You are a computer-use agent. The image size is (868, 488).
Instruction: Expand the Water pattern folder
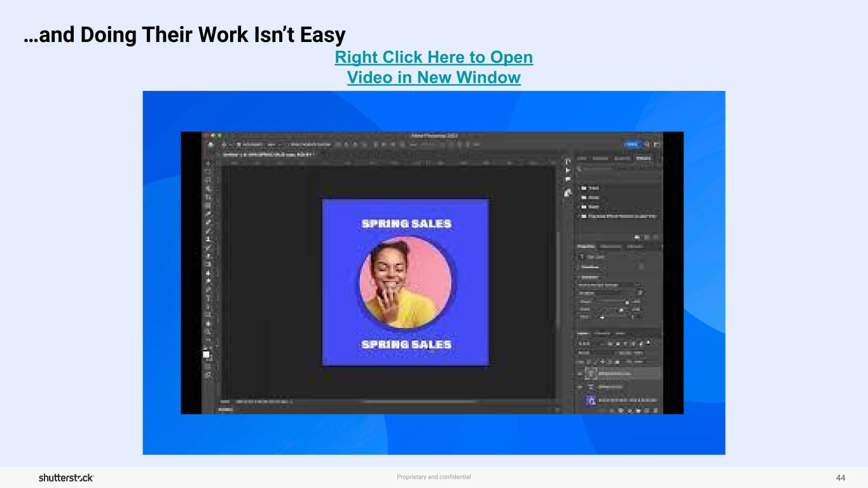tap(583, 207)
